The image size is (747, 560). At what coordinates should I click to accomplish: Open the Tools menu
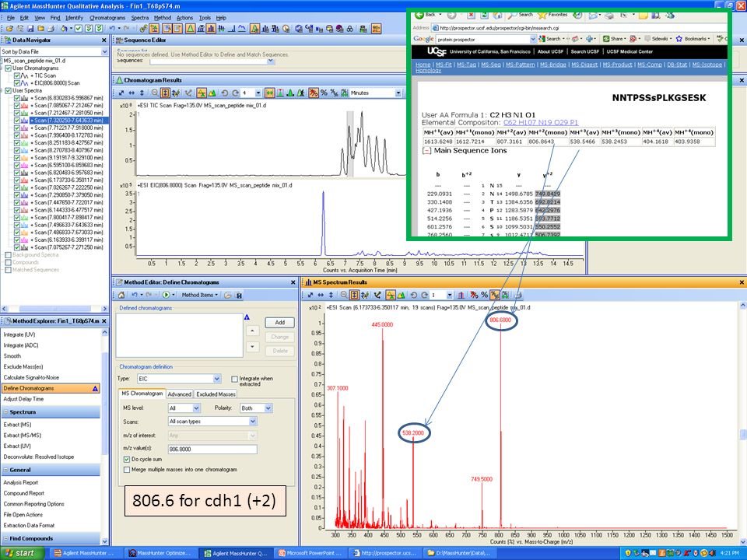205,18
